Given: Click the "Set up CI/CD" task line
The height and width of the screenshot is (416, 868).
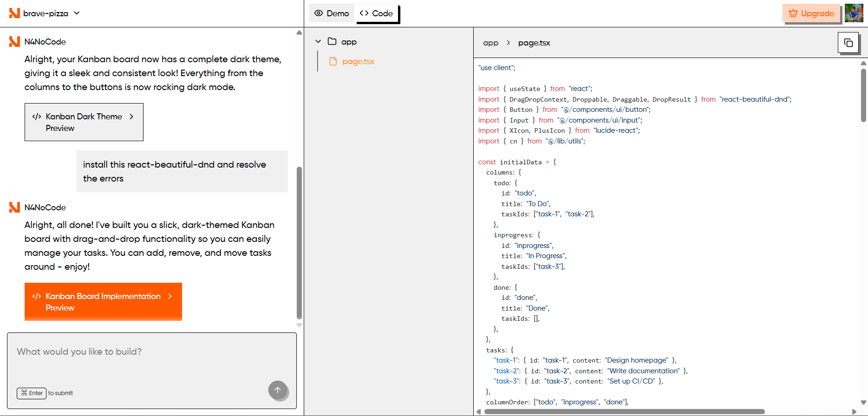Looking at the screenshot, I should point(579,381).
